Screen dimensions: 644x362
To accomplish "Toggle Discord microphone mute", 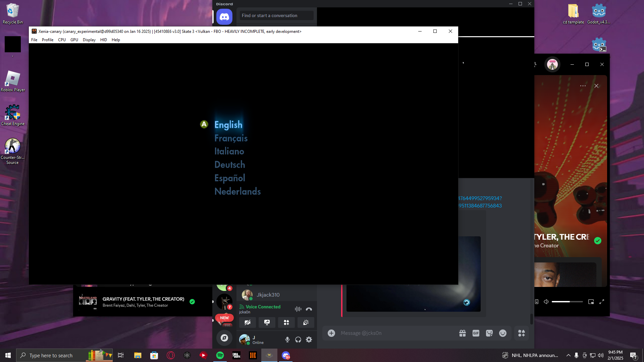I will click(287, 340).
